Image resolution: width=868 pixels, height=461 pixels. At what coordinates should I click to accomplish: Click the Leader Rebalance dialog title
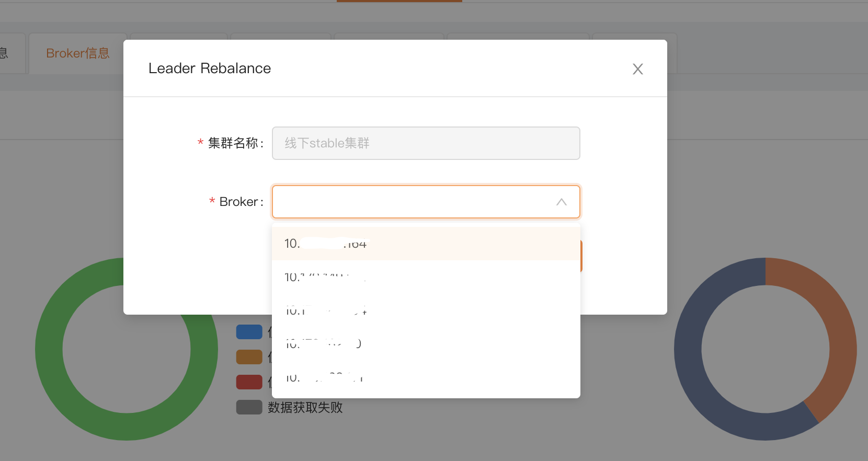(209, 68)
